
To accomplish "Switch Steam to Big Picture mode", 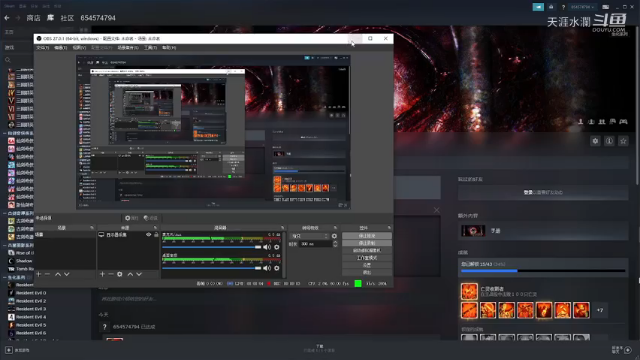I will [x=606, y=7].
